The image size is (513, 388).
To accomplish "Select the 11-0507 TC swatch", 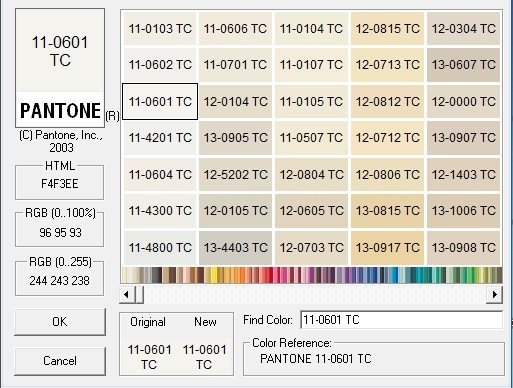I will [311, 138].
